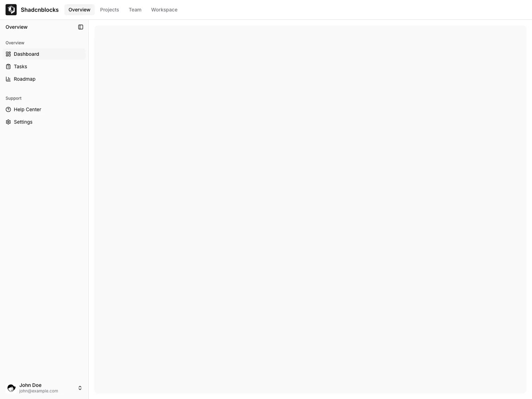Click John Doe's avatar image
Screen dimensions: 532x399
[11, 387]
